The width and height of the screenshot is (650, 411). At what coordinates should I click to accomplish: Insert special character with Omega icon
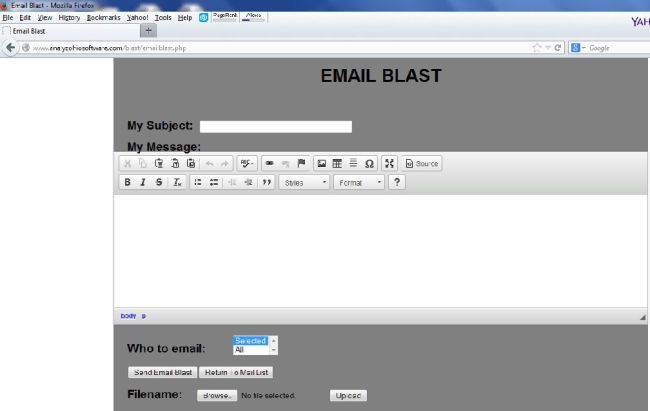369,164
